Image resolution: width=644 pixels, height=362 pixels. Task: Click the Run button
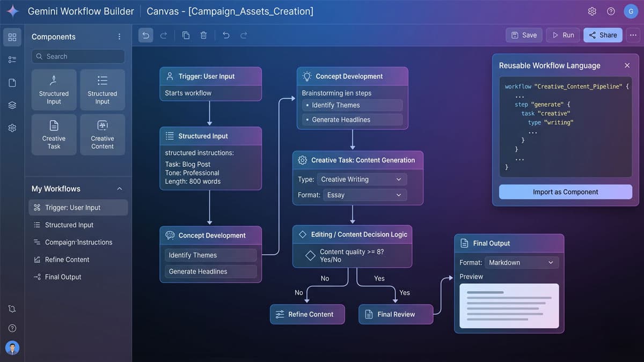point(563,35)
